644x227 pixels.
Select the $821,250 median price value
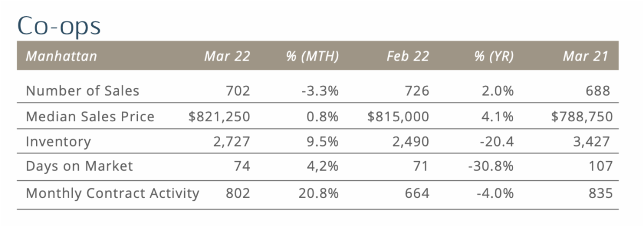click(x=219, y=116)
